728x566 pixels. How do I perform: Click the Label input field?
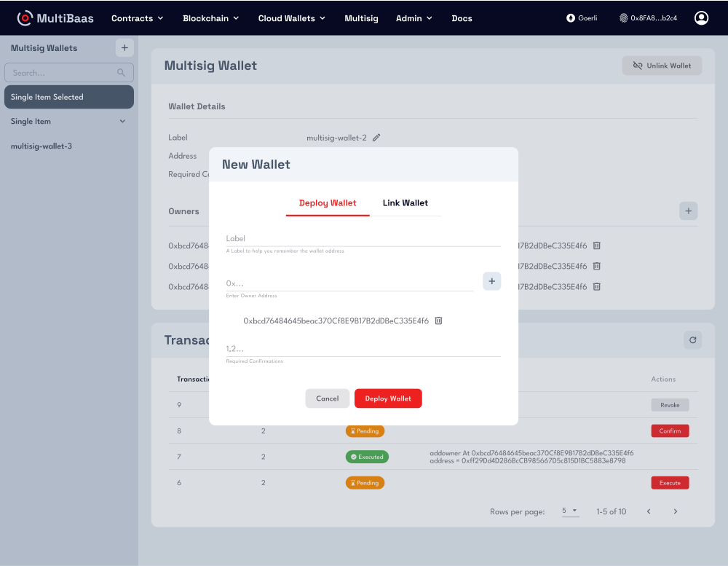coord(363,238)
